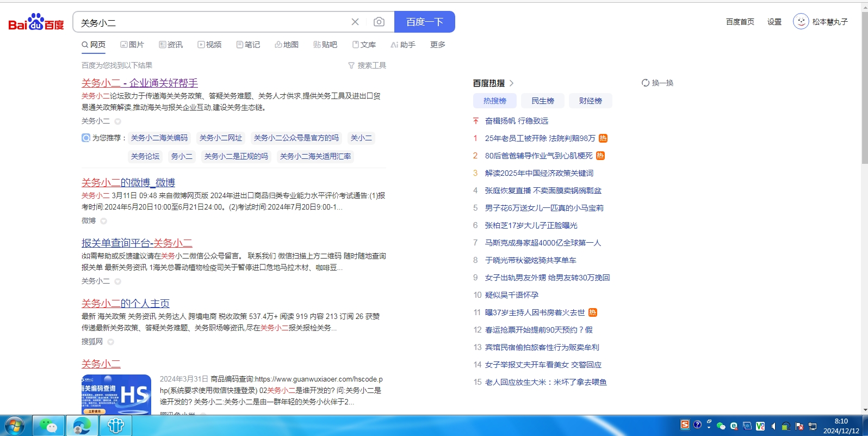Go to 百度首页 link
This screenshot has height=436, width=868.
coord(740,22)
